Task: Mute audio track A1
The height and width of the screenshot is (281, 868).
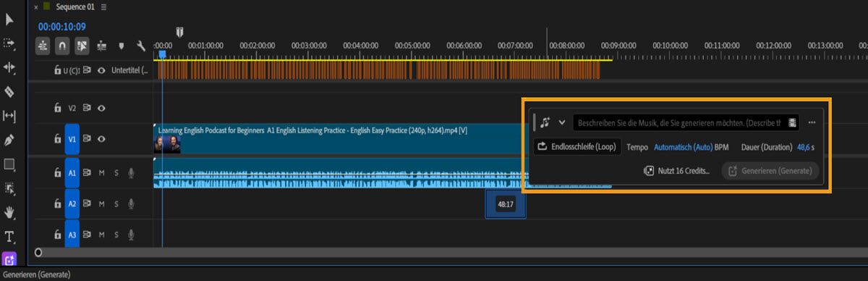Action: pos(102,173)
